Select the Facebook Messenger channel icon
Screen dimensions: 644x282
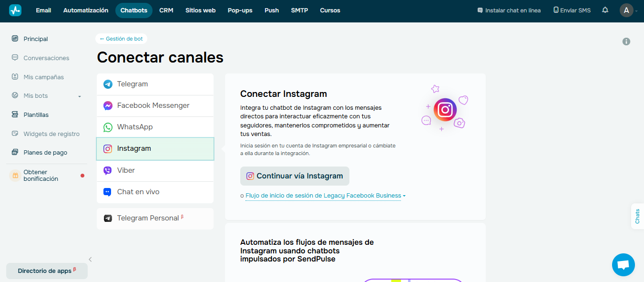click(108, 105)
